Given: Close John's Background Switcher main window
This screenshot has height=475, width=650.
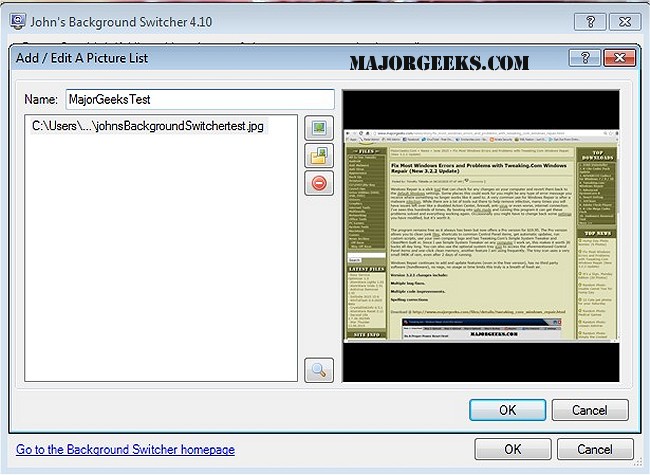Looking at the screenshot, I should tap(624, 22).
